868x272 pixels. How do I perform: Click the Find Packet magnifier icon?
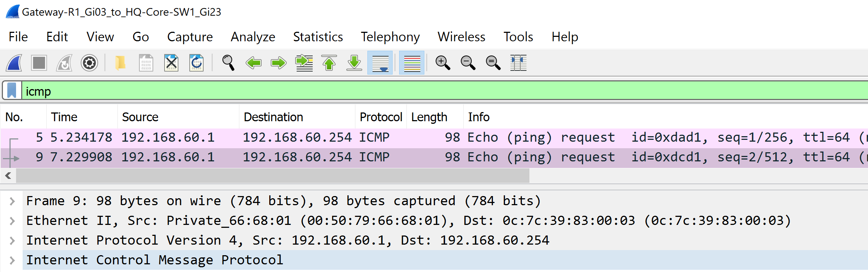pyautogui.click(x=228, y=63)
